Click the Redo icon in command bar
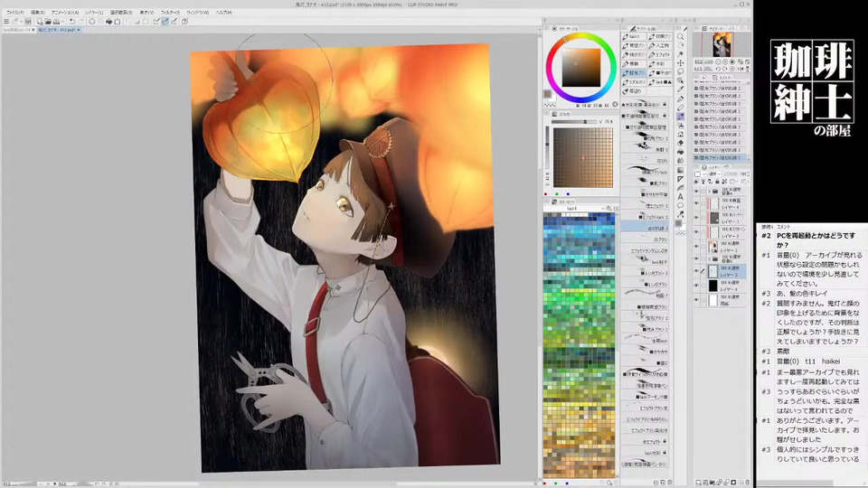This screenshot has width=868, height=488. pos(80,22)
